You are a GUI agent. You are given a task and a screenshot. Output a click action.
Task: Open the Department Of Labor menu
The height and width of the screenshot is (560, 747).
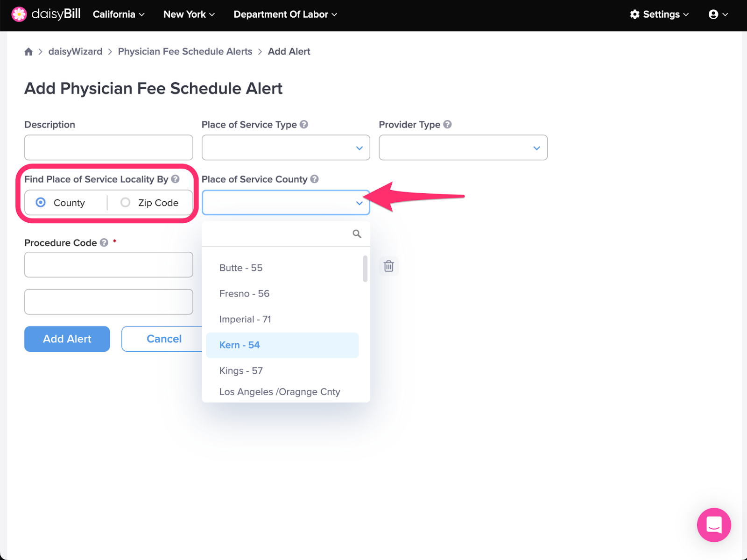point(285,14)
